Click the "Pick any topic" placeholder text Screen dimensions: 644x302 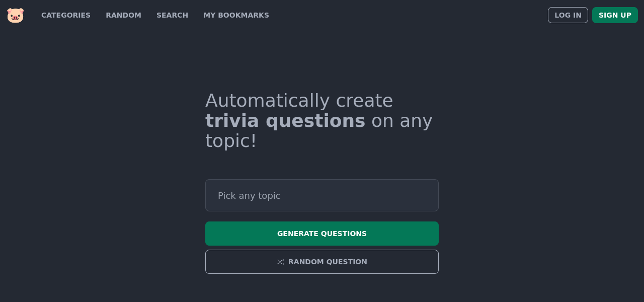click(249, 196)
